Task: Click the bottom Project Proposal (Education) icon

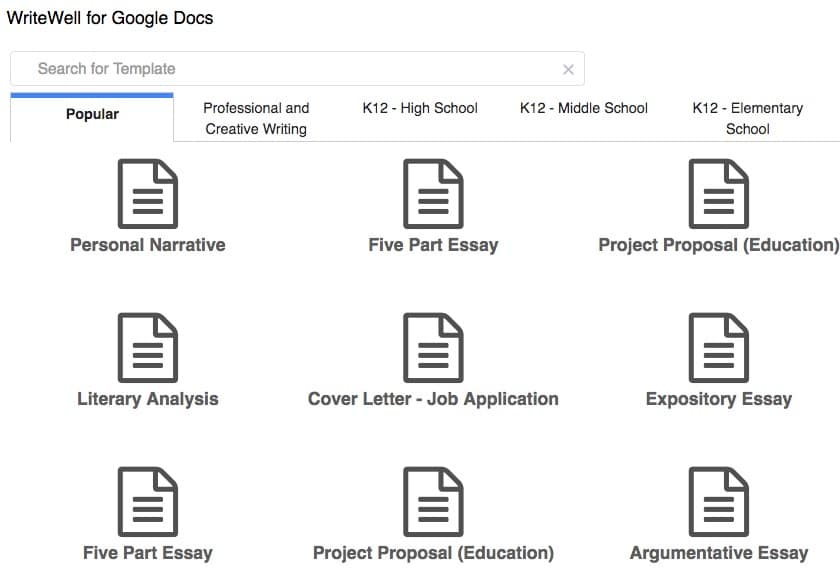Action: coord(433,500)
